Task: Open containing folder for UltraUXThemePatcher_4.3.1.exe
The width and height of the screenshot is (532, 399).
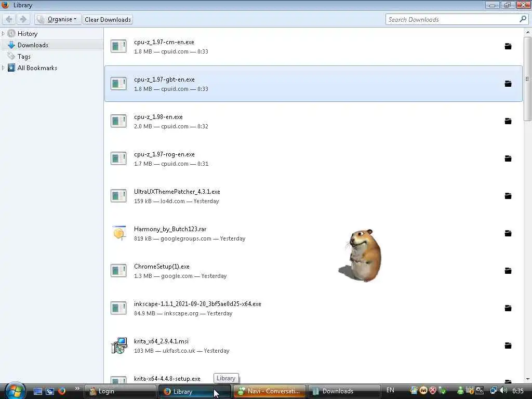Action: [x=508, y=196]
